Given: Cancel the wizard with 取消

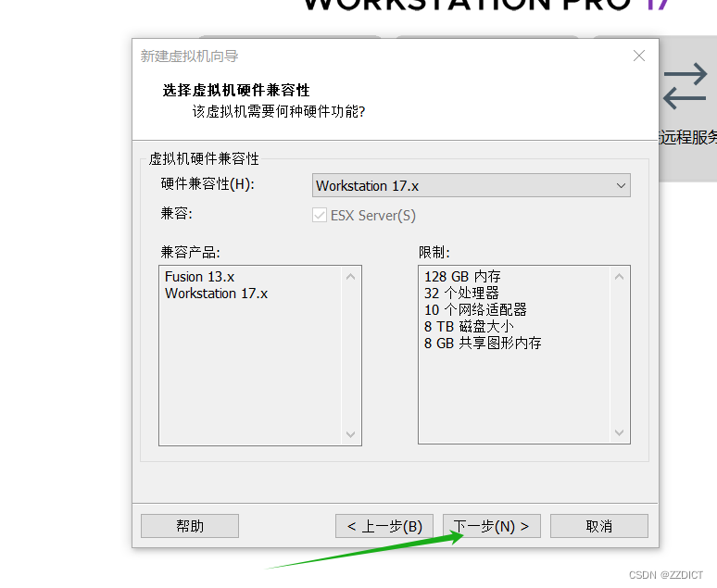Looking at the screenshot, I should [599, 526].
